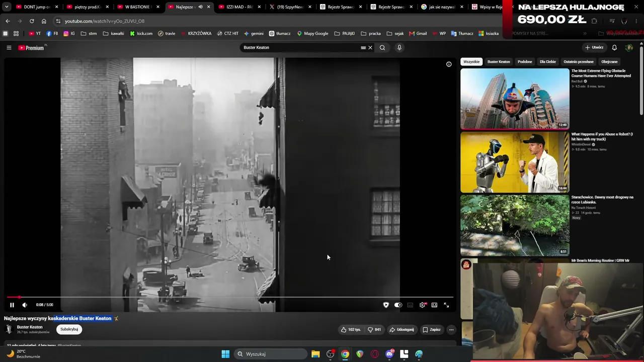Open the Buster Keaton channel name link
The width and height of the screenshot is (644, 362).
(x=30, y=327)
